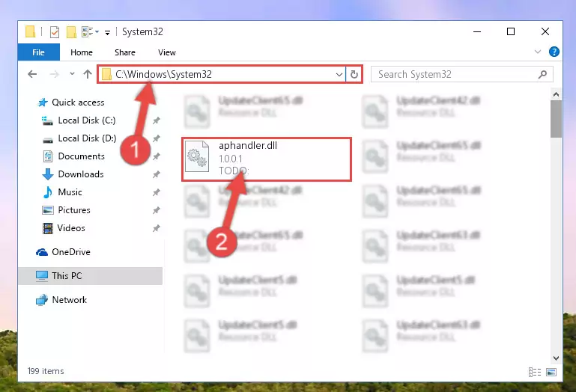This screenshot has height=392, width=576.
Task: Click the search magnifier icon
Action: [x=542, y=75]
